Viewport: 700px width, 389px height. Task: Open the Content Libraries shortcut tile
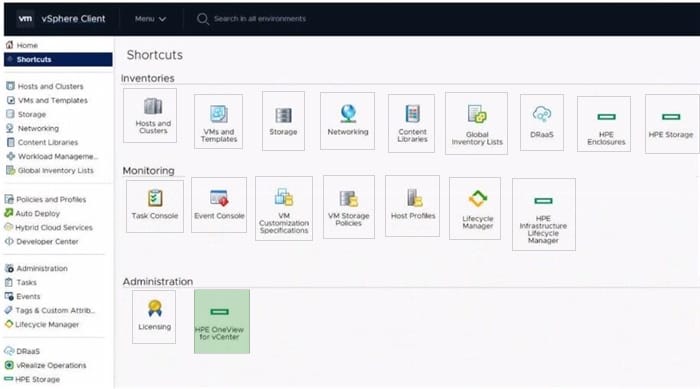(x=411, y=123)
